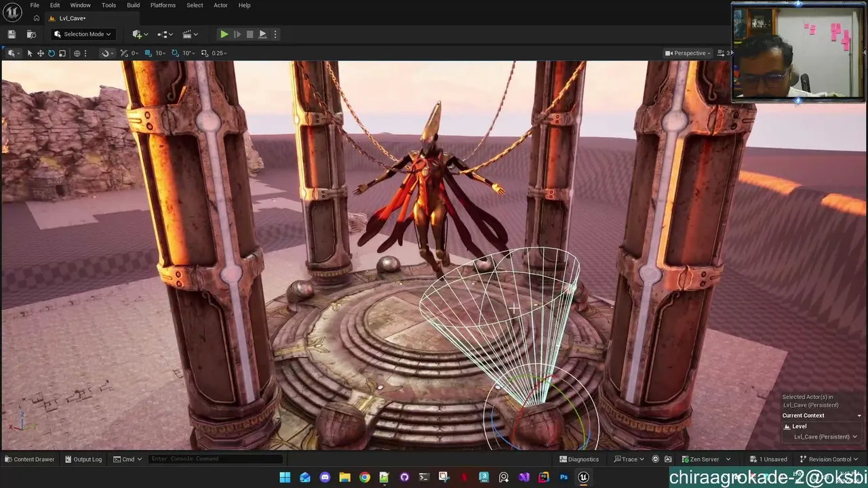Open the Actor menu
This screenshot has width=868, height=488.
(x=220, y=5)
